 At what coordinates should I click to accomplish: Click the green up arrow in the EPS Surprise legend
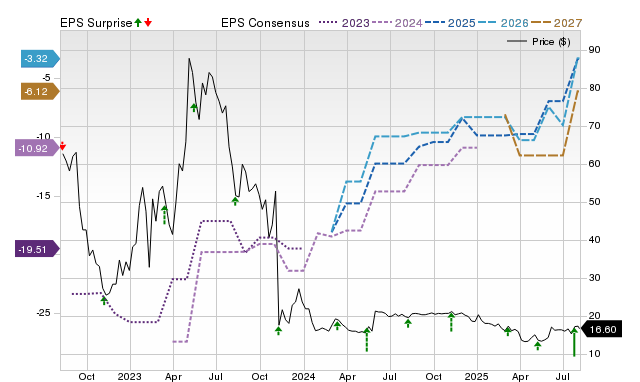[x=138, y=23]
